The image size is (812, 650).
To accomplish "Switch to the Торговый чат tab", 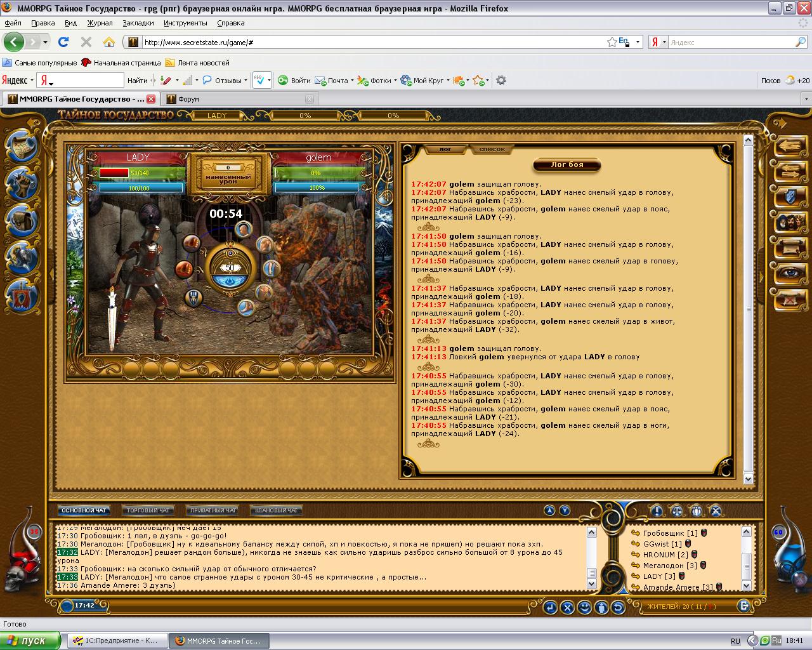I will [x=148, y=510].
